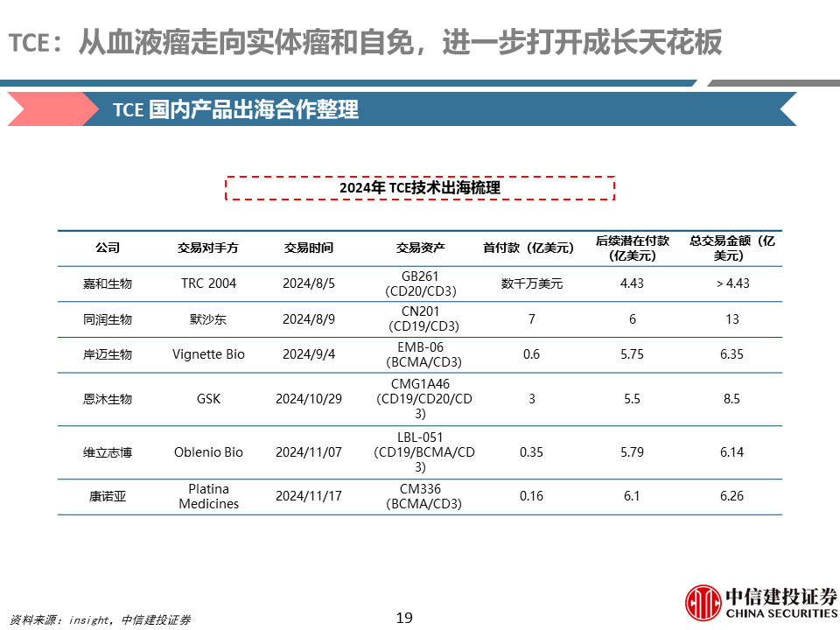Select the 维立志博 company cell
The height and width of the screenshot is (630, 840).
tap(107, 452)
